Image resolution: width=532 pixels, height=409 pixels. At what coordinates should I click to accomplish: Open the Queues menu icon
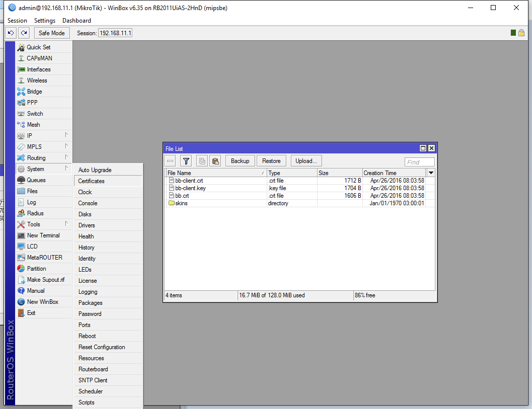coord(21,180)
